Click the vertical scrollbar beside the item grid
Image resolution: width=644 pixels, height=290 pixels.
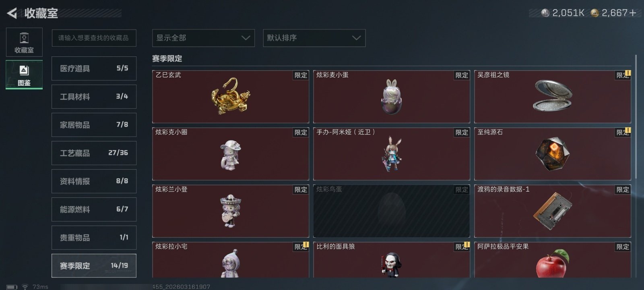coord(636,117)
